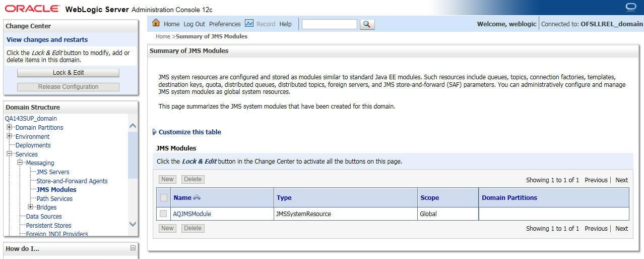Select JMS Modules in the tree

(56, 189)
